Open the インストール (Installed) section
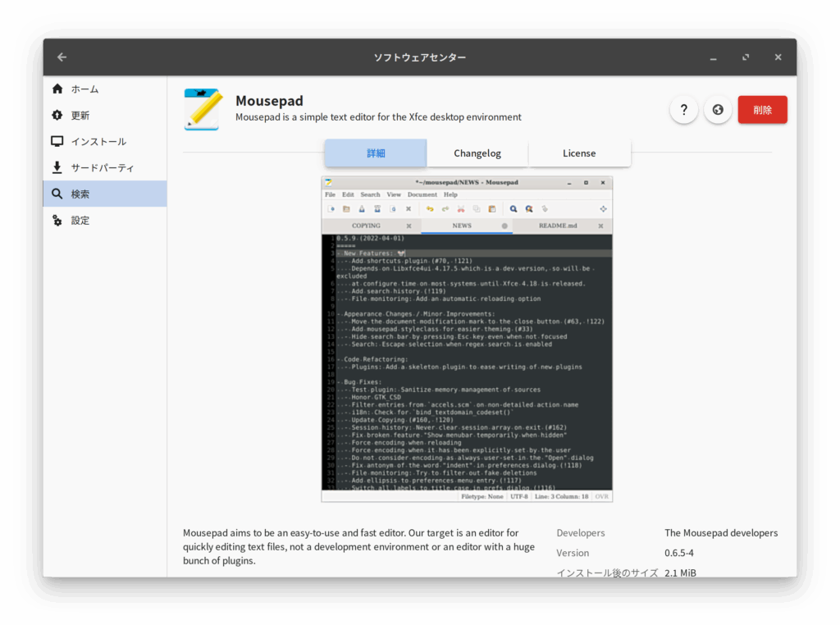 105,141
